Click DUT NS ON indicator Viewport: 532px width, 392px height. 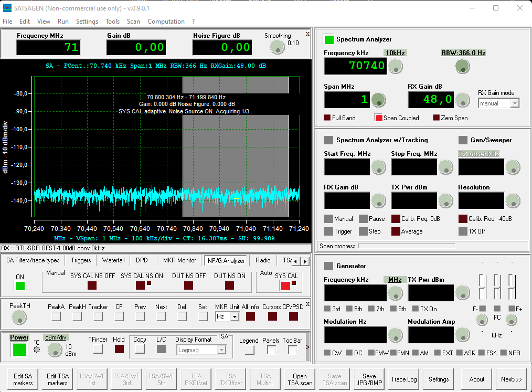(x=229, y=285)
